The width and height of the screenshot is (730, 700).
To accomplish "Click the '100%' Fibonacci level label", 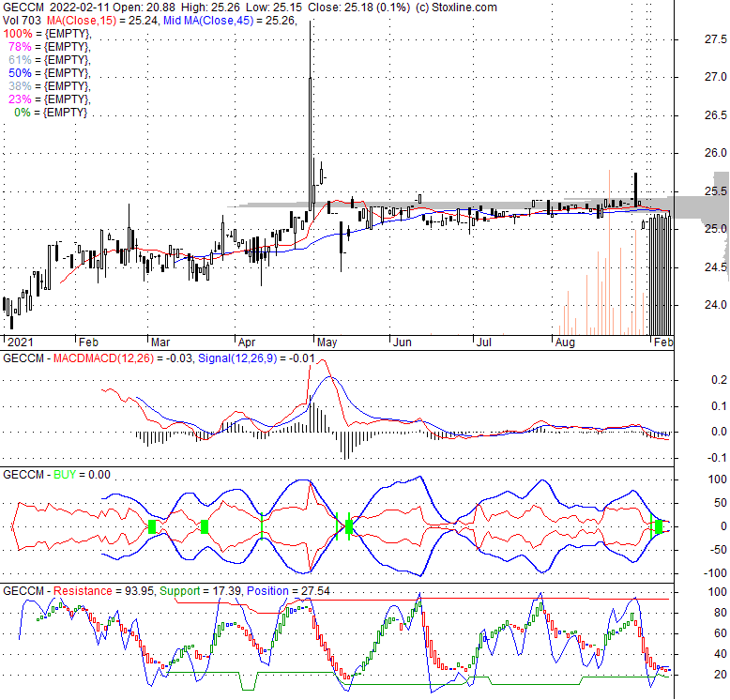I will point(18,34).
